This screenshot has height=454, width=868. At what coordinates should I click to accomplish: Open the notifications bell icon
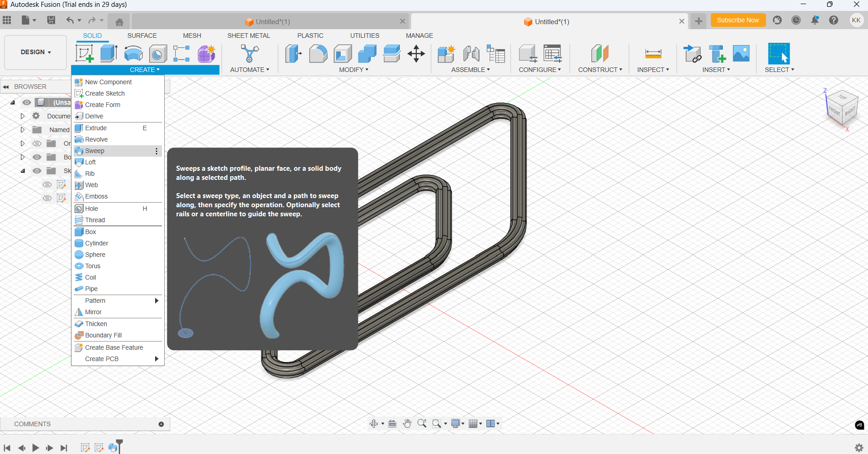[815, 20]
